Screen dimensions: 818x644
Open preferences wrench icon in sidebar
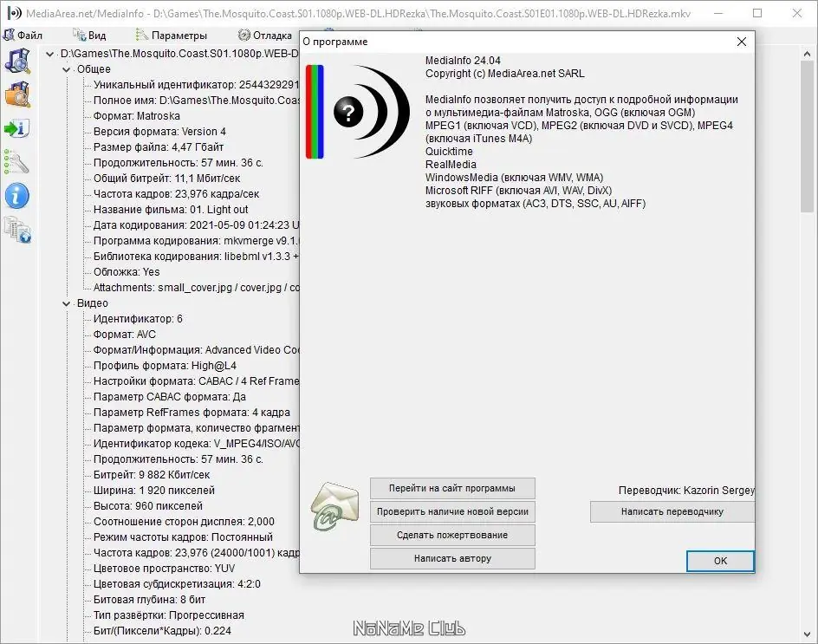click(x=16, y=162)
